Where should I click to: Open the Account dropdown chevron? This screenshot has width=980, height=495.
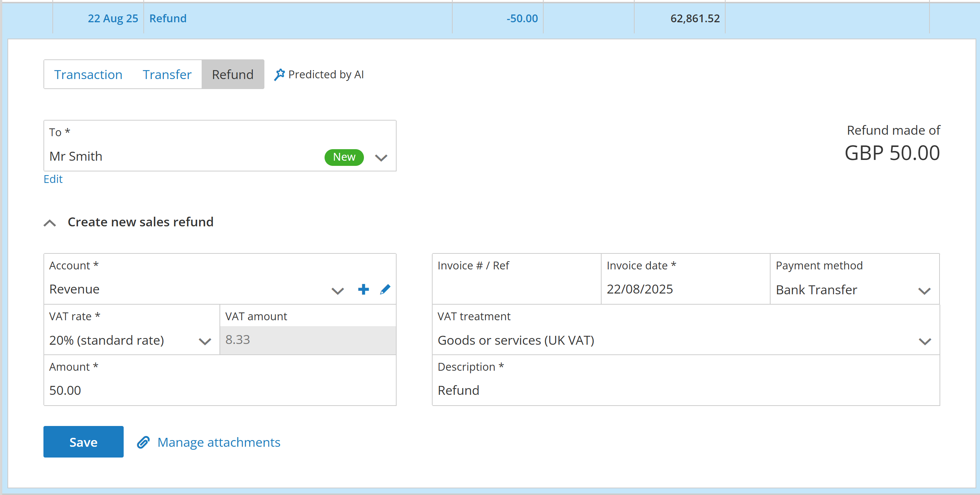coord(338,291)
